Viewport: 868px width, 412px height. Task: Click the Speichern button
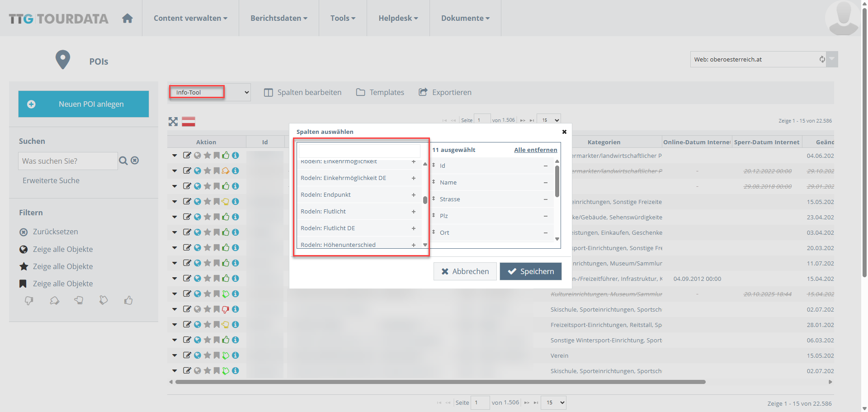(x=531, y=271)
